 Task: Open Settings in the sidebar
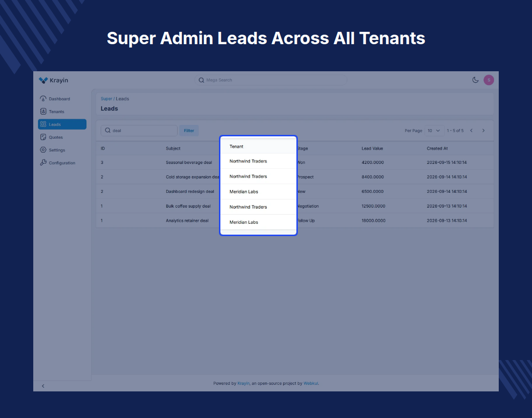click(x=62, y=150)
